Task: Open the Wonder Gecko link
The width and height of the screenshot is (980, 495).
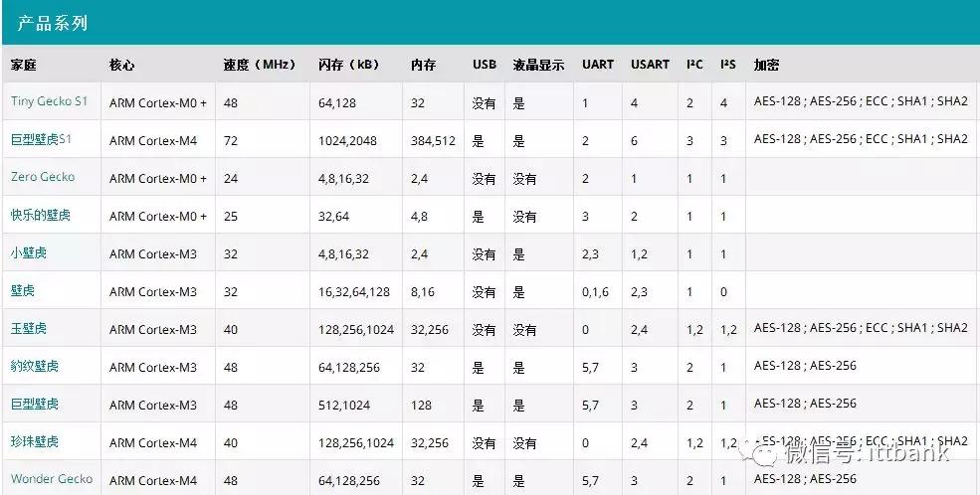Action: [x=52, y=479]
